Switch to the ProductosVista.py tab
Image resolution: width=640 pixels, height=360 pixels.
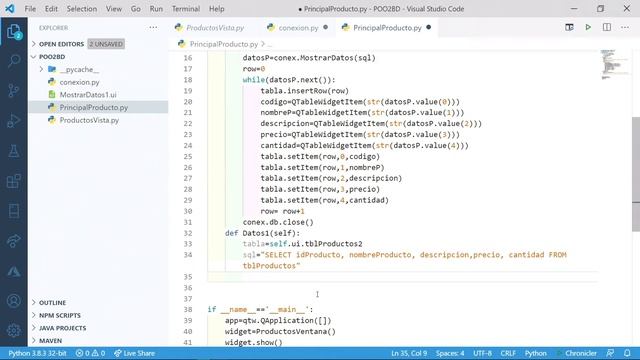(x=215, y=28)
